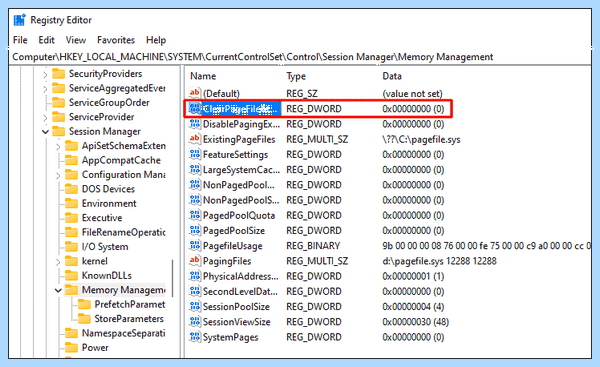The image size is (600, 367).
Task: Expand the kernel key
Action: pyautogui.click(x=58, y=262)
